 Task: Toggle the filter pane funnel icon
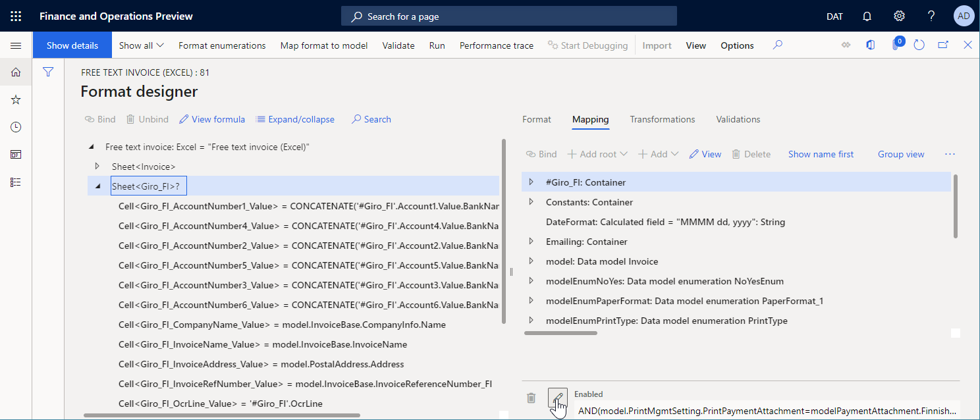(x=47, y=71)
